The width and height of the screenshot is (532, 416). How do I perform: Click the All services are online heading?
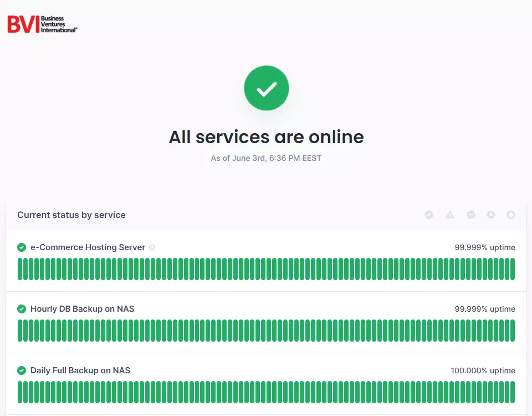tap(267, 137)
